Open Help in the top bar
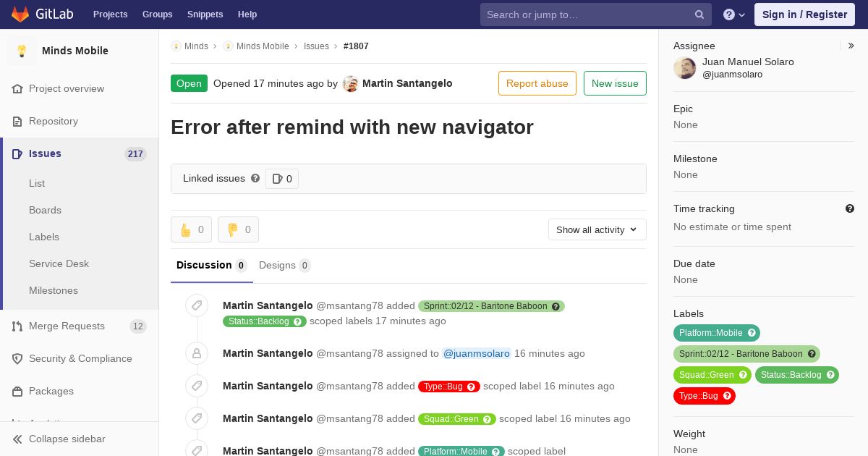Screen dimensions: 868x456 (247, 14)
